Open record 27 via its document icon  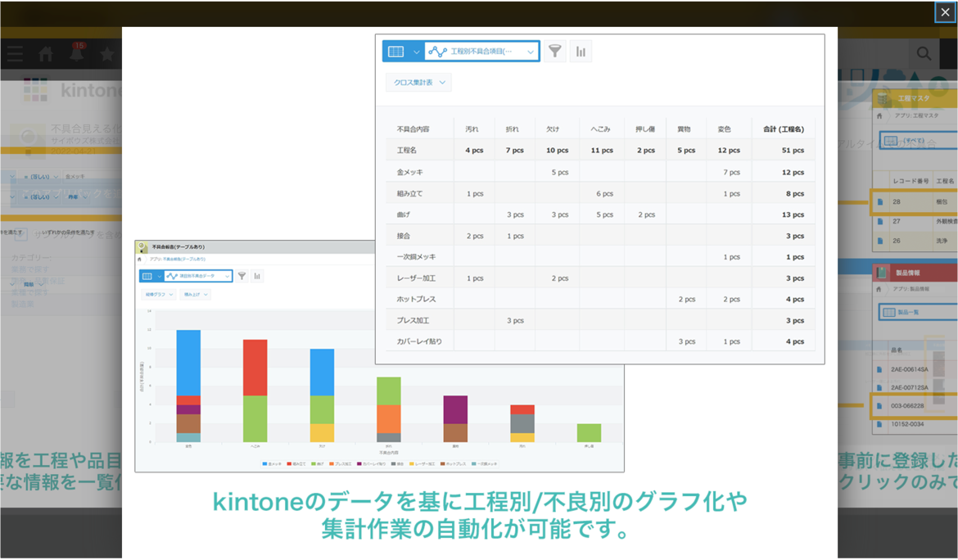(879, 221)
